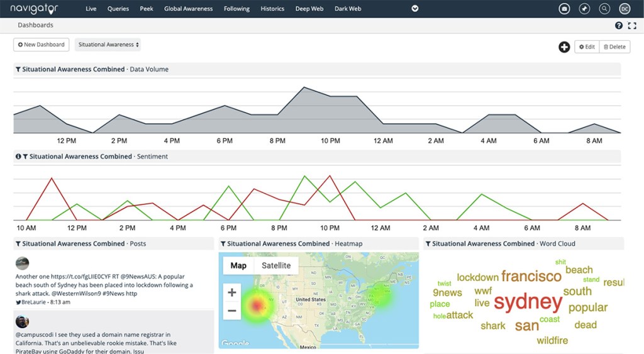Click filter icon on Heatmap widget

(x=223, y=243)
